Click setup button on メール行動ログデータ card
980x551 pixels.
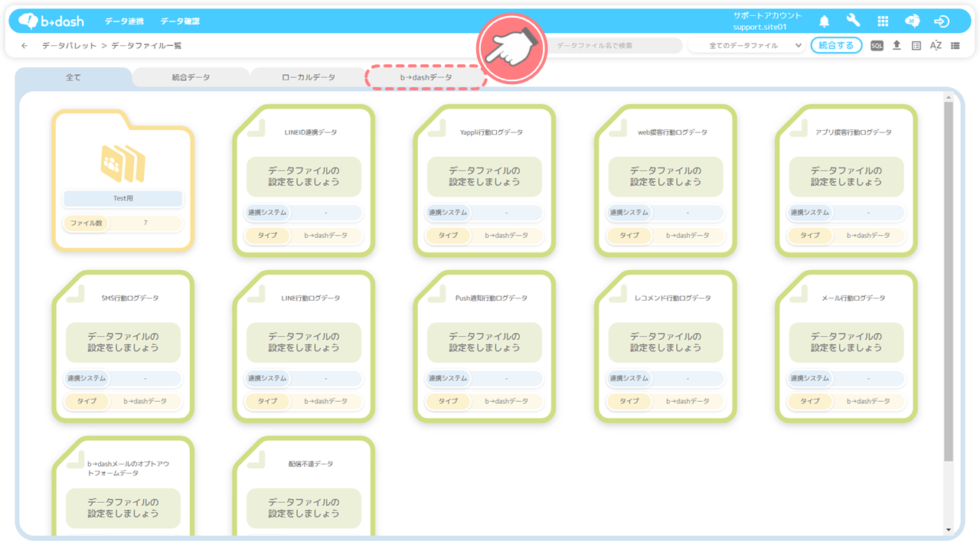click(846, 342)
